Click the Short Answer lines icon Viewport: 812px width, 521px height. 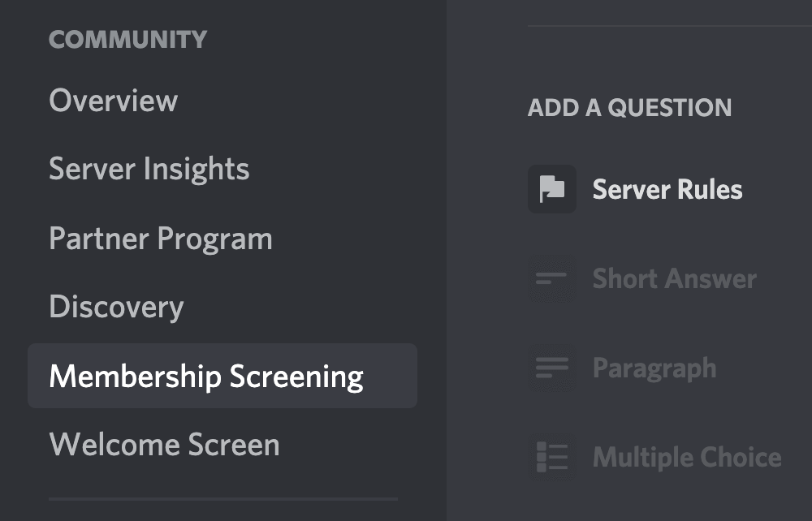(552, 279)
